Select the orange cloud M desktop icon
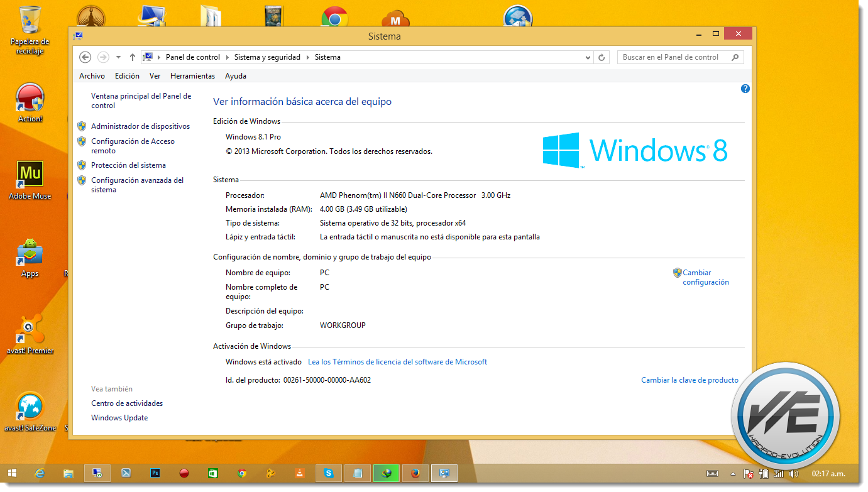The height and width of the screenshot is (492, 868). tap(396, 18)
